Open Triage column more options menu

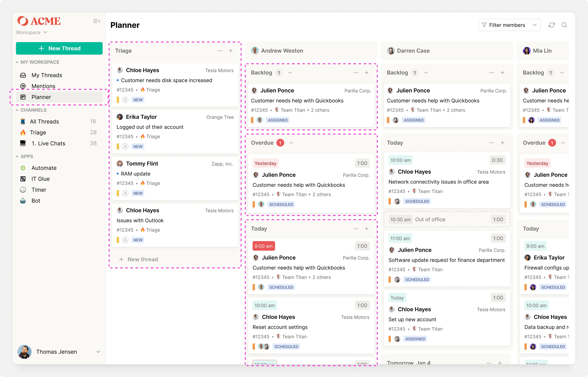[x=220, y=51]
